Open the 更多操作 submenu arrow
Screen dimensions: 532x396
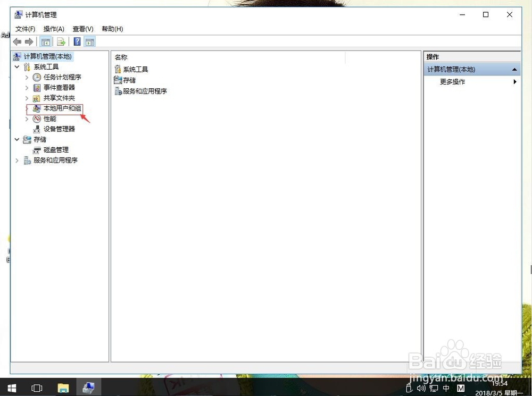pos(515,82)
